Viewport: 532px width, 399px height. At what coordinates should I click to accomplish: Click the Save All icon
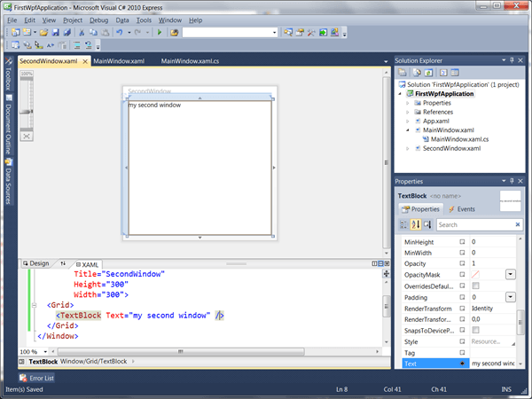tap(67, 33)
